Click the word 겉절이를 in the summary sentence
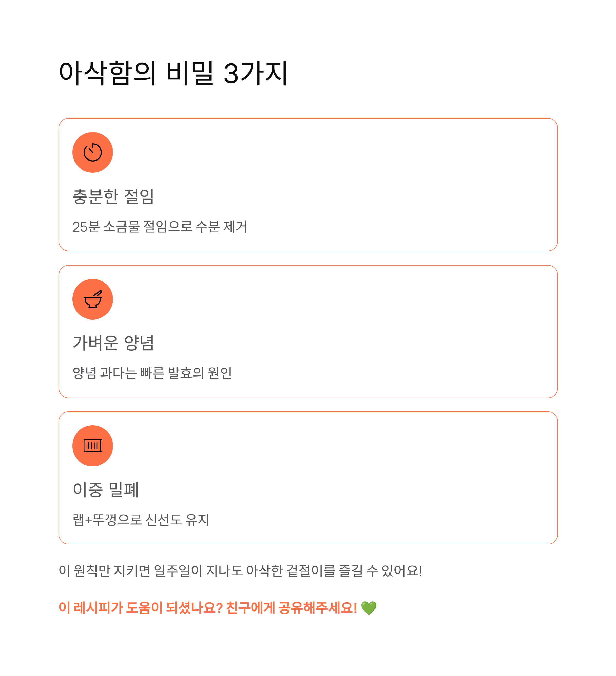 point(311,571)
